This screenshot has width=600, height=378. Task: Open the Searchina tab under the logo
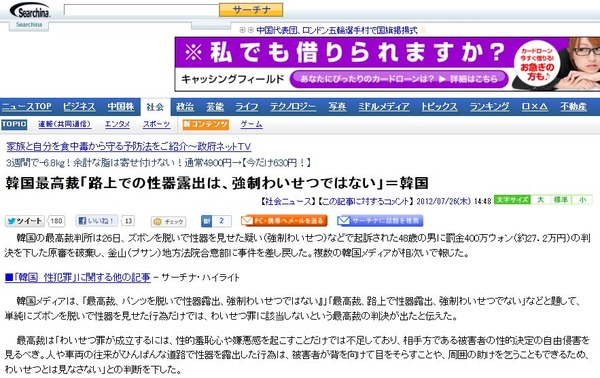coord(29,25)
